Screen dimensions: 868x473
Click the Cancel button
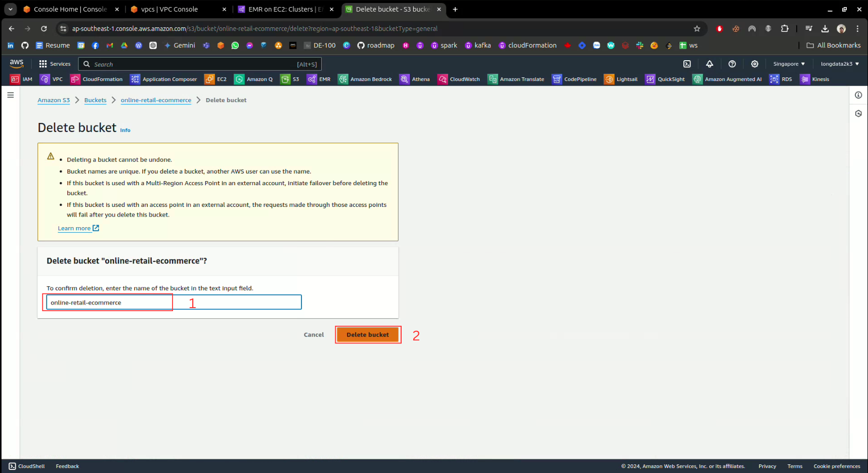[314, 334]
